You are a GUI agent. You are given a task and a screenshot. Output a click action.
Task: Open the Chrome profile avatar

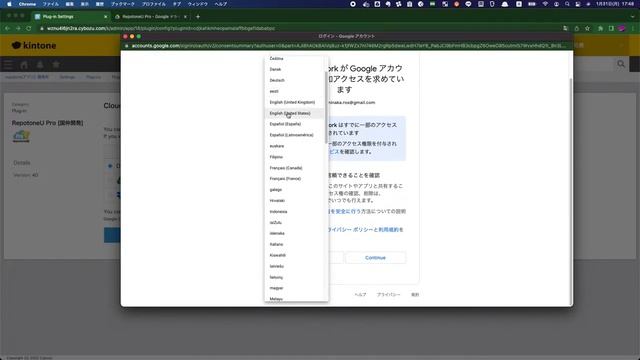click(622, 28)
